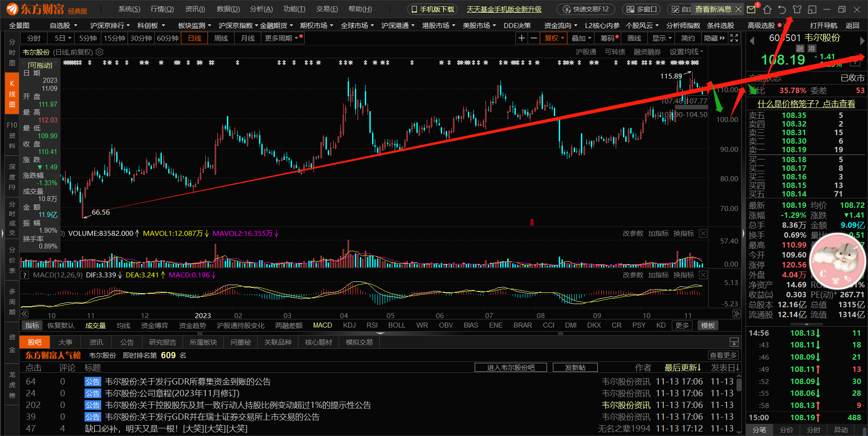The height and width of the screenshot is (436, 868).
Task: Switch chart to 60分钟 period
Action: (168, 38)
